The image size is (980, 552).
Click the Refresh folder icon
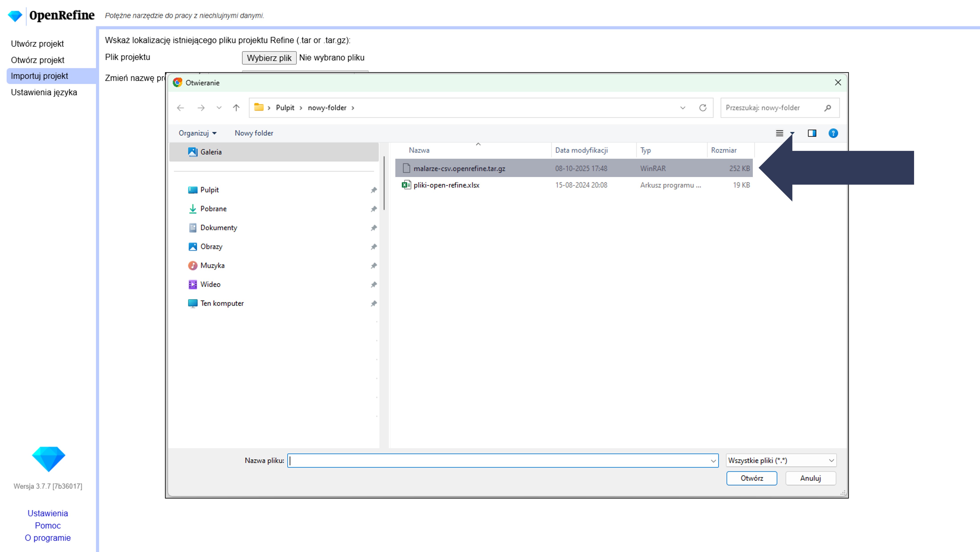[703, 108]
